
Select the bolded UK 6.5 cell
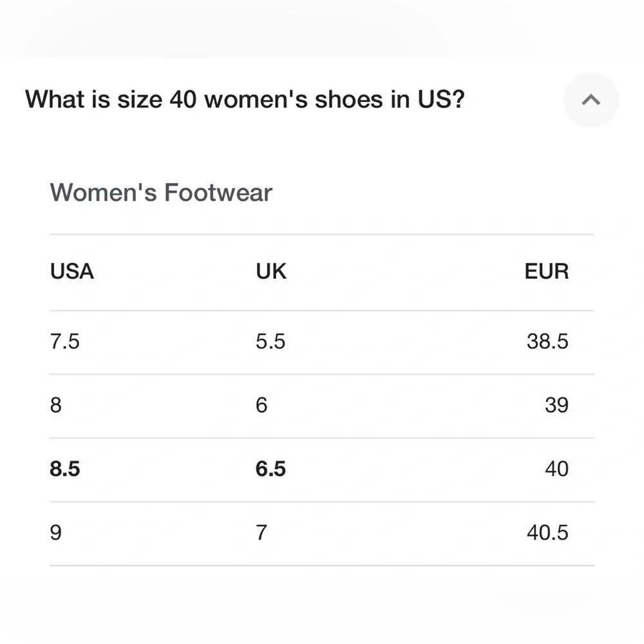tap(270, 469)
